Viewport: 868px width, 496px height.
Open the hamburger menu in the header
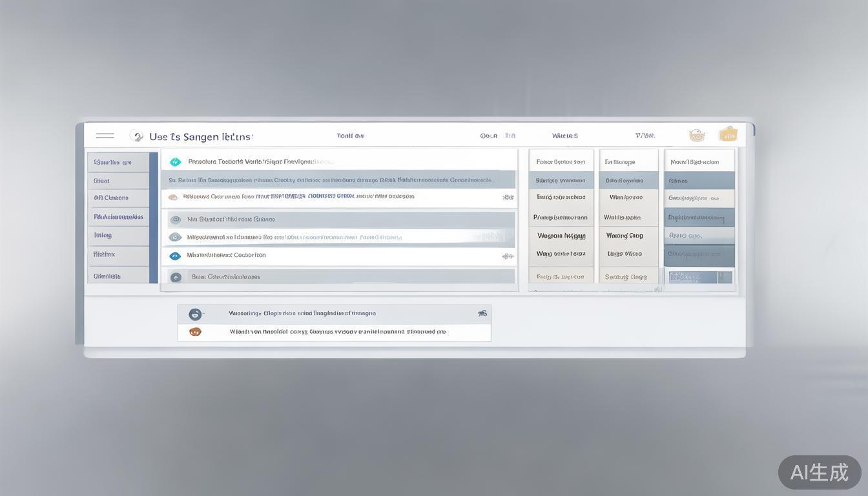click(x=105, y=136)
